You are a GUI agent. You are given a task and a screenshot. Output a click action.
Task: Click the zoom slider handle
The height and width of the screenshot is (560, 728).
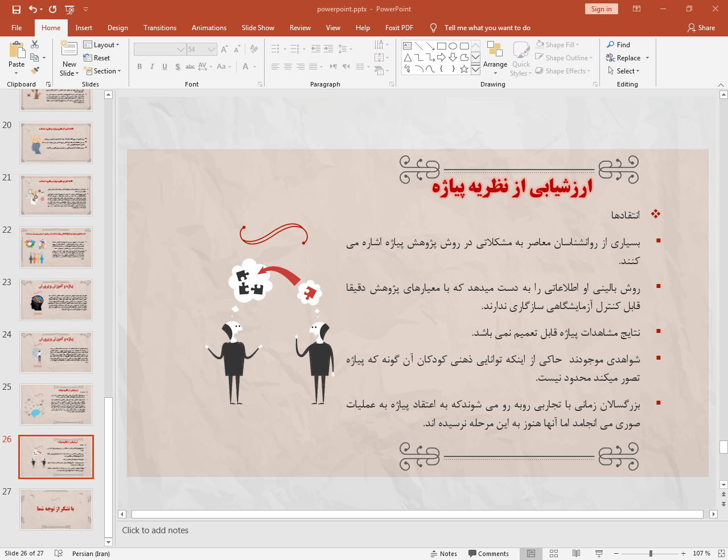[651, 554]
